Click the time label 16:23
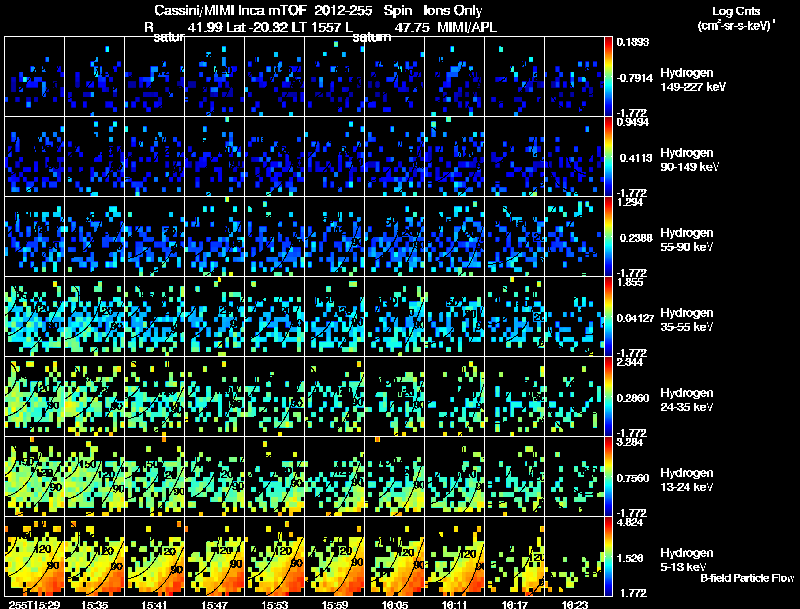800x609 pixels. (575, 604)
